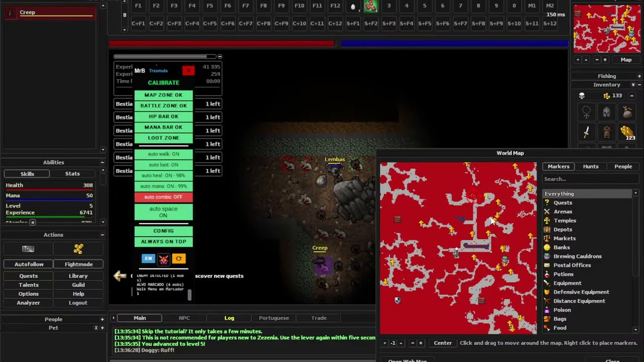Open the bag slot in Inventory
This screenshot has height=362, width=644.
point(627,112)
